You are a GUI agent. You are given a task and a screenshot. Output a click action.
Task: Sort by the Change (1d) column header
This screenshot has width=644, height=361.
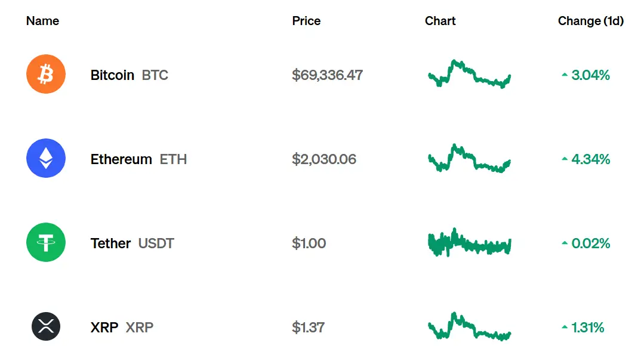(x=590, y=21)
